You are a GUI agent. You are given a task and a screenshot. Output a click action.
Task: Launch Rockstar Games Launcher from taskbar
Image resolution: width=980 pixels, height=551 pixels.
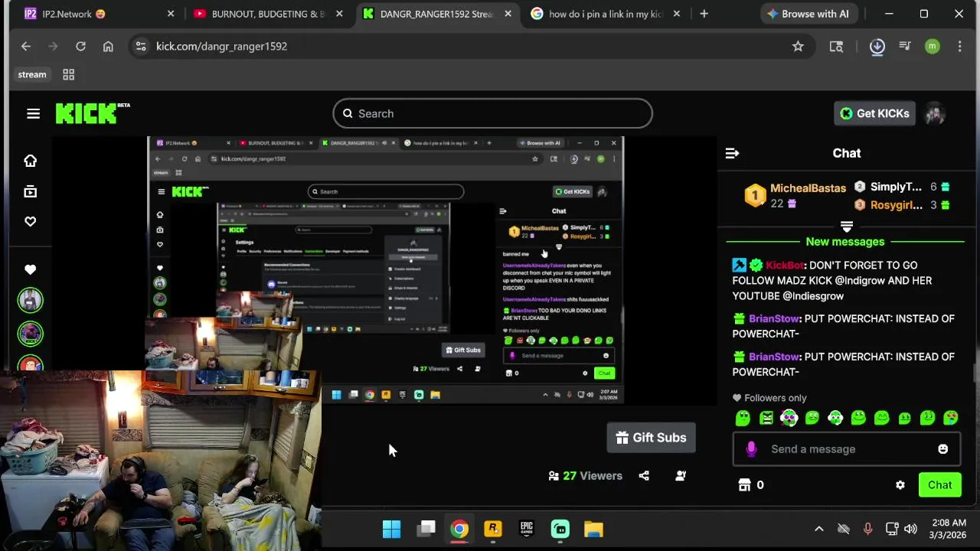click(x=492, y=529)
